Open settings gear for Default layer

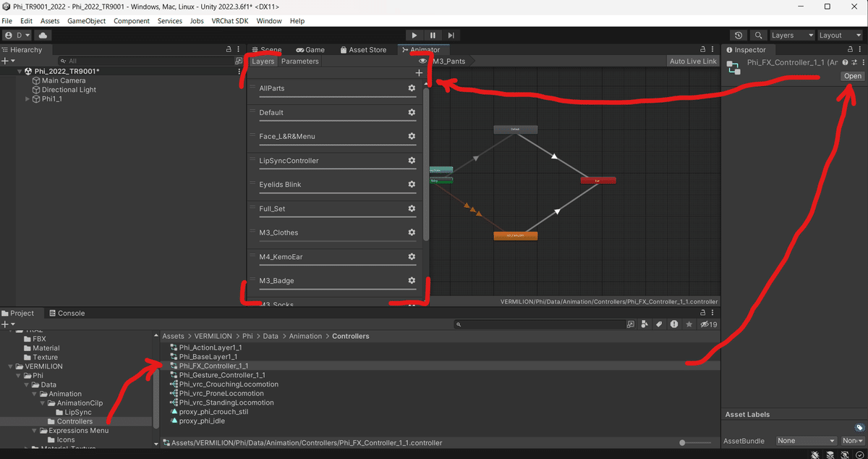point(412,112)
